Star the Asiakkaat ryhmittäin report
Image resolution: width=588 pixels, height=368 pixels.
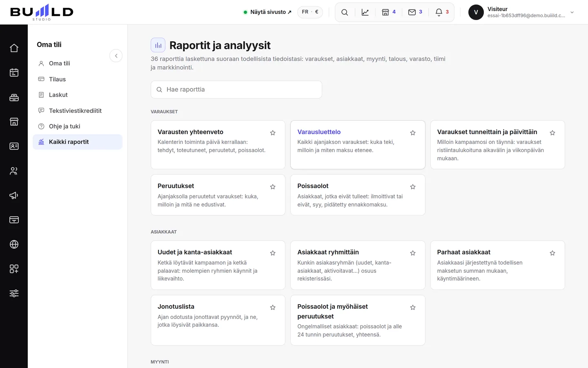[x=413, y=253]
